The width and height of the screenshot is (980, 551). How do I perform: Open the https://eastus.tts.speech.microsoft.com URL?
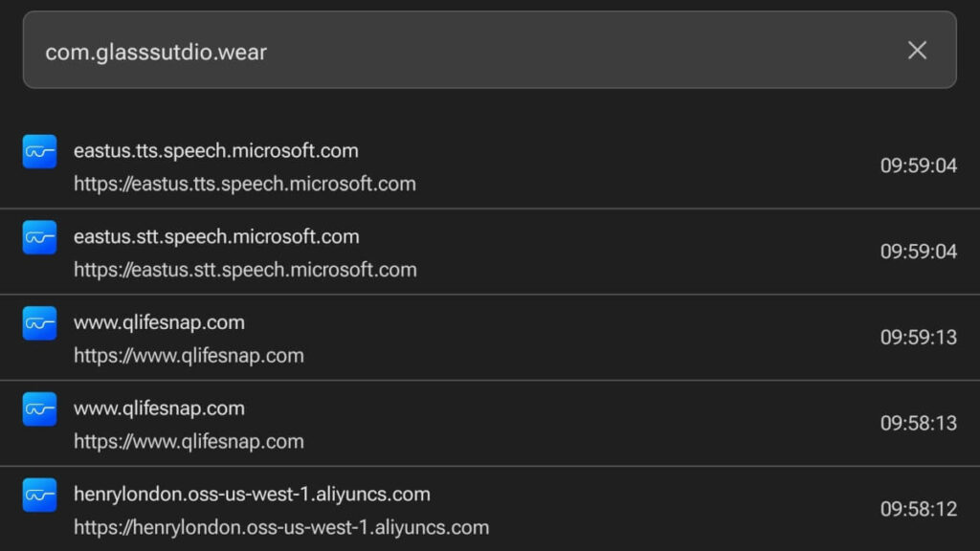click(245, 184)
